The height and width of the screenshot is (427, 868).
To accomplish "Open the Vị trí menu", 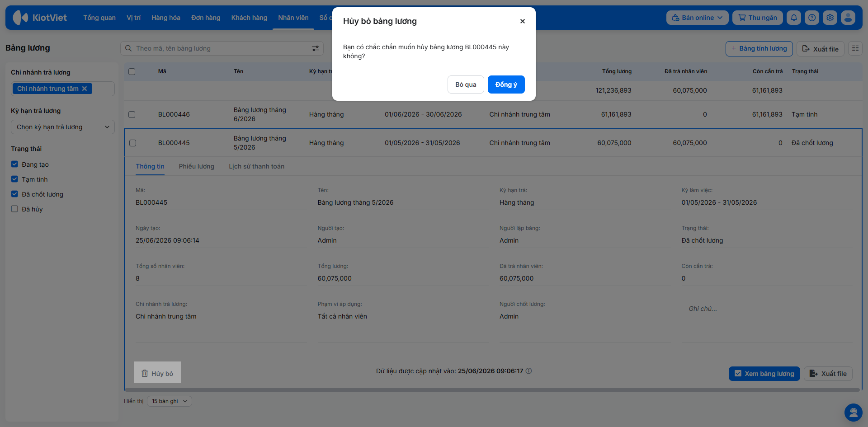I will [133, 18].
